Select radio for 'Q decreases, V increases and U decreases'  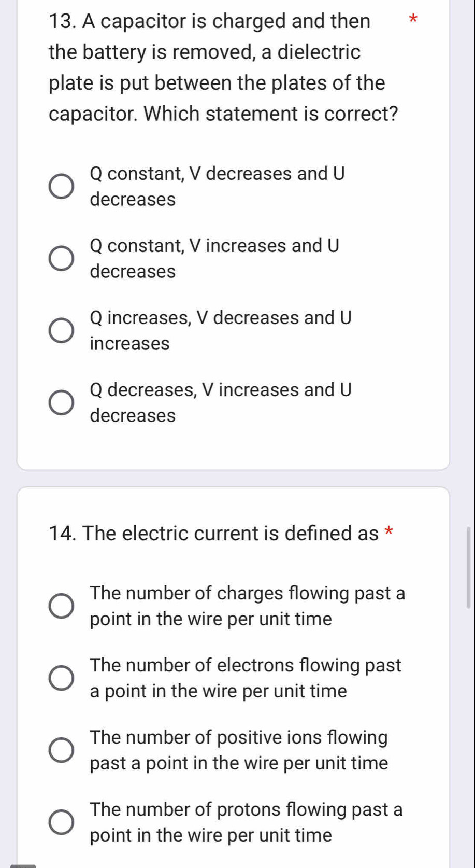61,403
